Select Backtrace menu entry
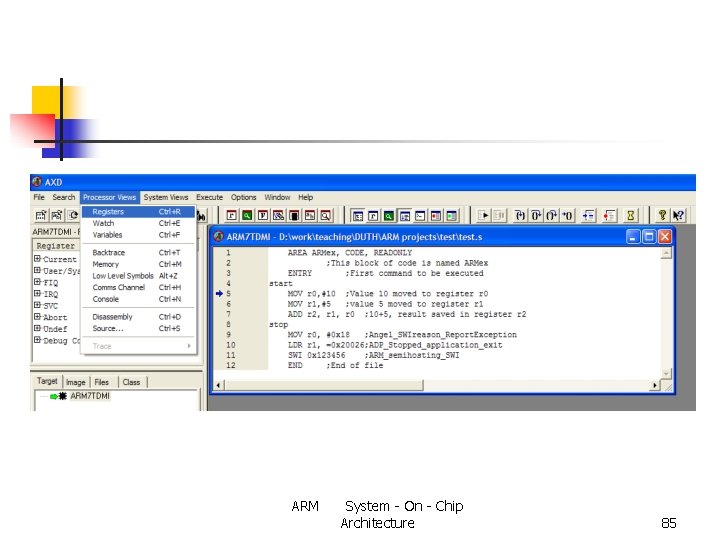Screen dimensions: 720x540 pyautogui.click(x=138, y=253)
